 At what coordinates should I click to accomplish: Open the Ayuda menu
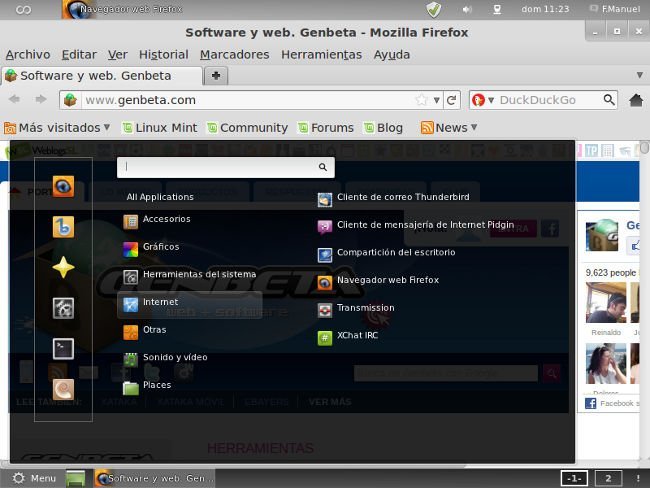[392, 55]
